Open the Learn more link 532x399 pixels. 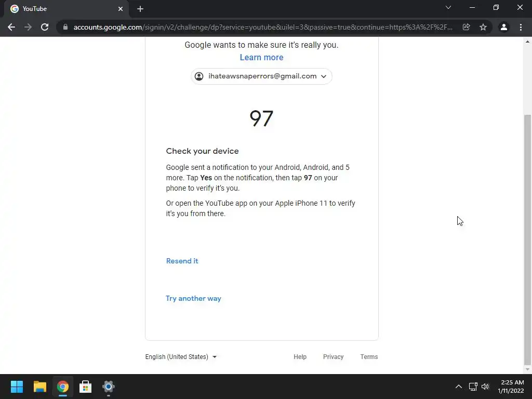[262, 57]
